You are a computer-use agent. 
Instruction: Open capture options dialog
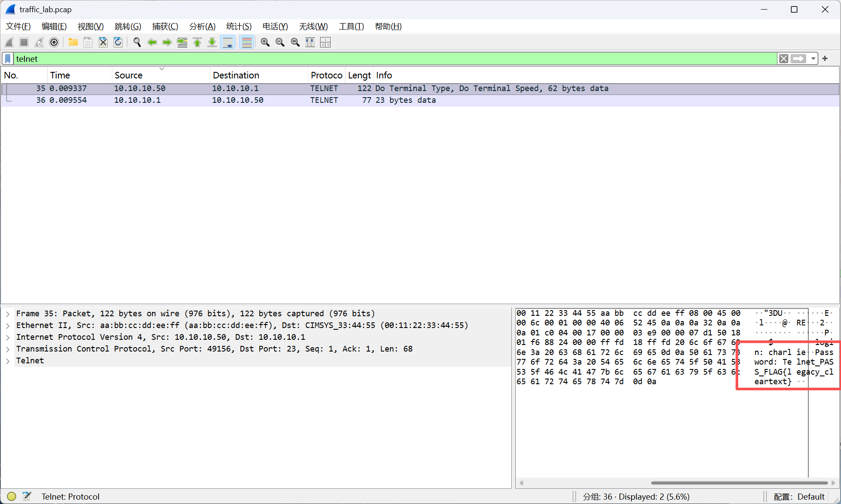click(54, 42)
